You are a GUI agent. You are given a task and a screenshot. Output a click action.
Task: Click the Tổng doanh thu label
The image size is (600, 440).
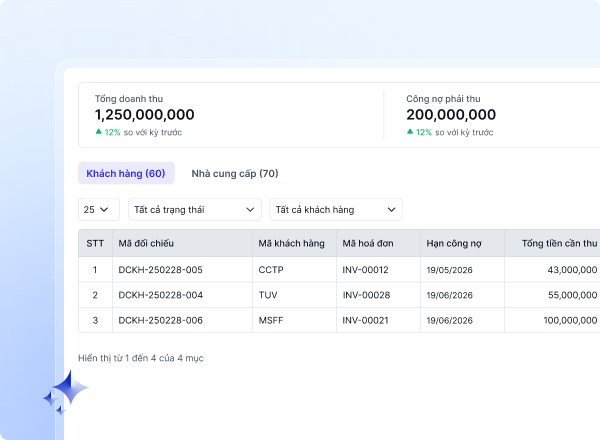(x=129, y=99)
